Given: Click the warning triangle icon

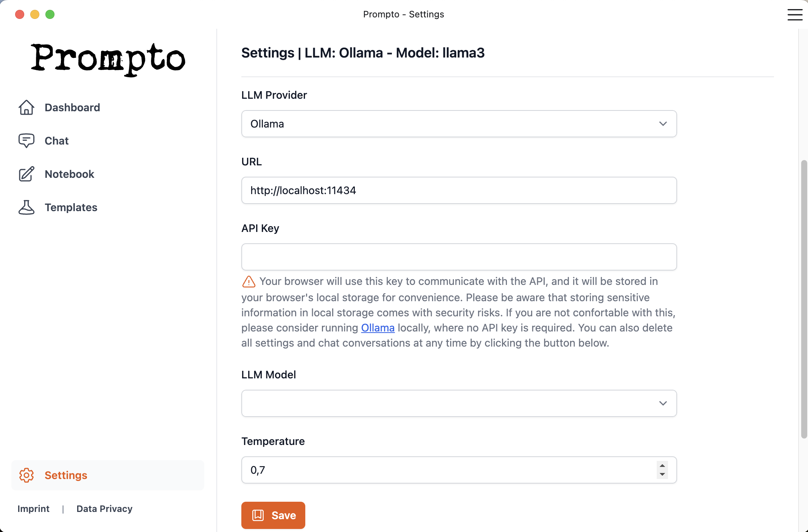Looking at the screenshot, I should click(x=249, y=282).
